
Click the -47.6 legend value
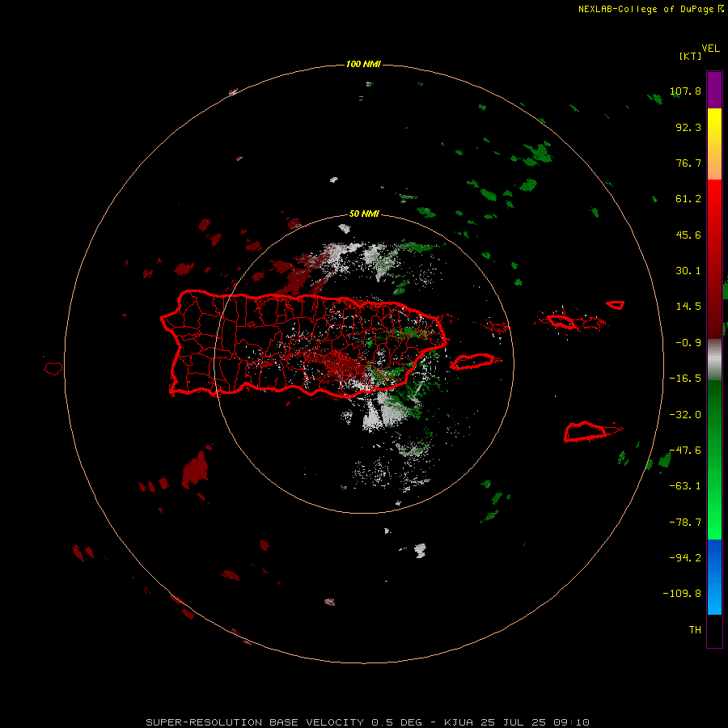pos(685,451)
